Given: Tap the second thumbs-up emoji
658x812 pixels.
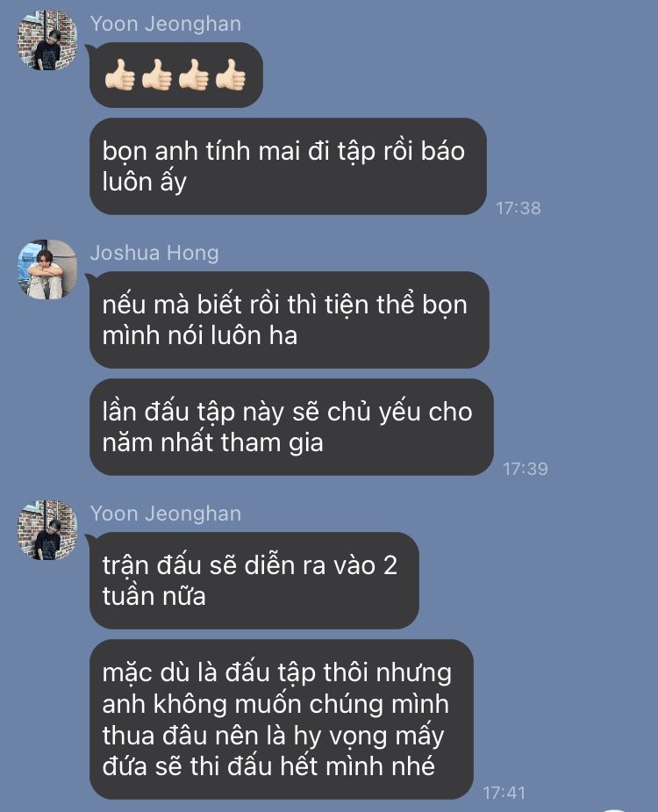Looking at the screenshot, I should tap(157, 75).
